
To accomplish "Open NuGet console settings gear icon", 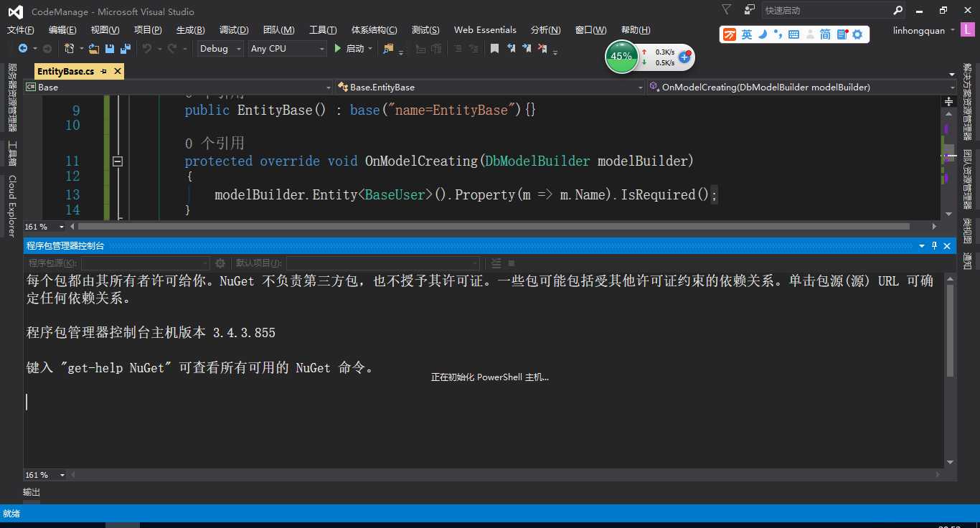I will click(220, 263).
